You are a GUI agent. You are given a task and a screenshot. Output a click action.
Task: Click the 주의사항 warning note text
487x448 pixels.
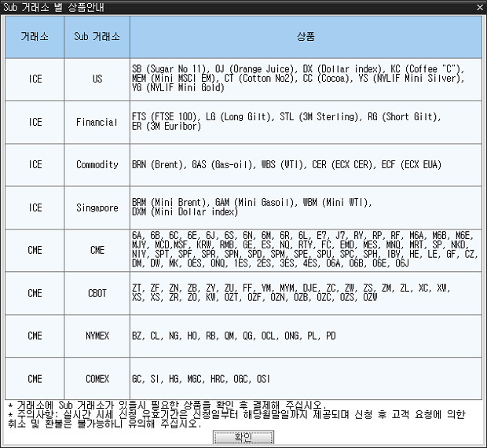tap(236, 419)
